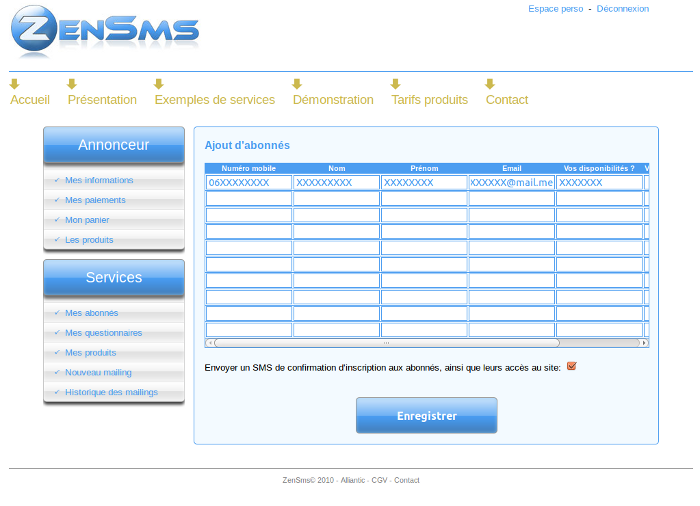The width and height of the screenshot is (700, 506).
Task: Open Mon panier in the Annonceur panel
Action: click(x=87, y=220)
